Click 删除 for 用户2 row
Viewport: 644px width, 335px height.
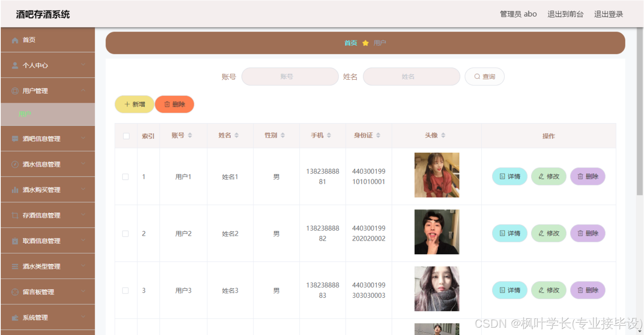point(588,233)
